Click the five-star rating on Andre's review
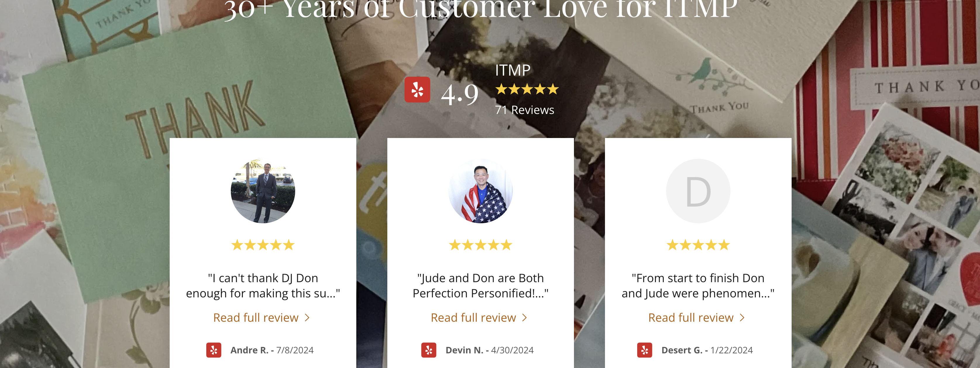The height and width of the screenshot is (368, 980). point(263,245)
